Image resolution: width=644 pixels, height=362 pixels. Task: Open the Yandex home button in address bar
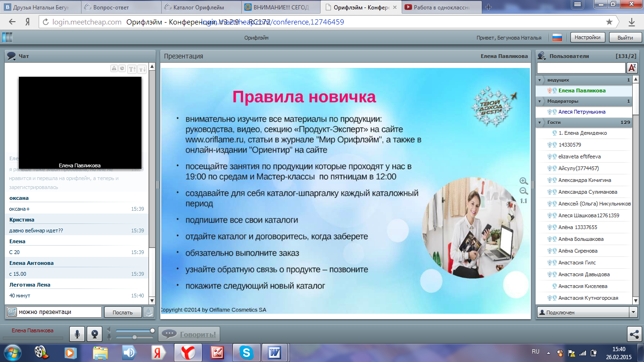pyautogui.click(x=28, y=22)
